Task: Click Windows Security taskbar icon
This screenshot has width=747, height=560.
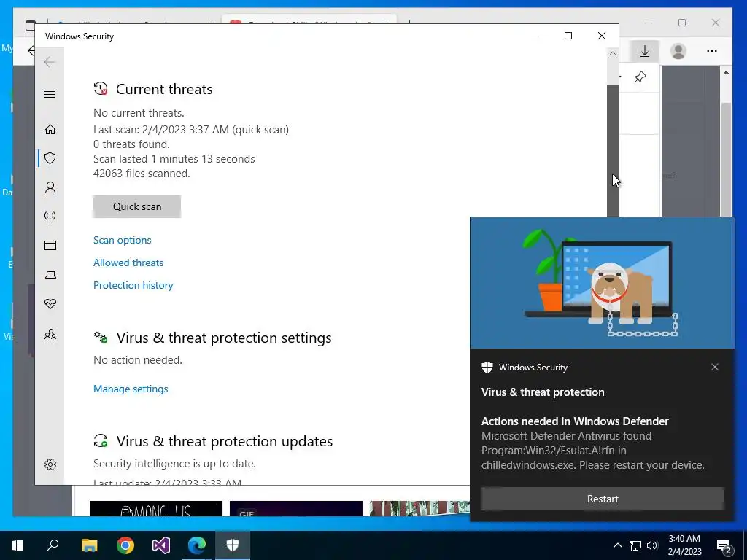Action: [233, 545]
